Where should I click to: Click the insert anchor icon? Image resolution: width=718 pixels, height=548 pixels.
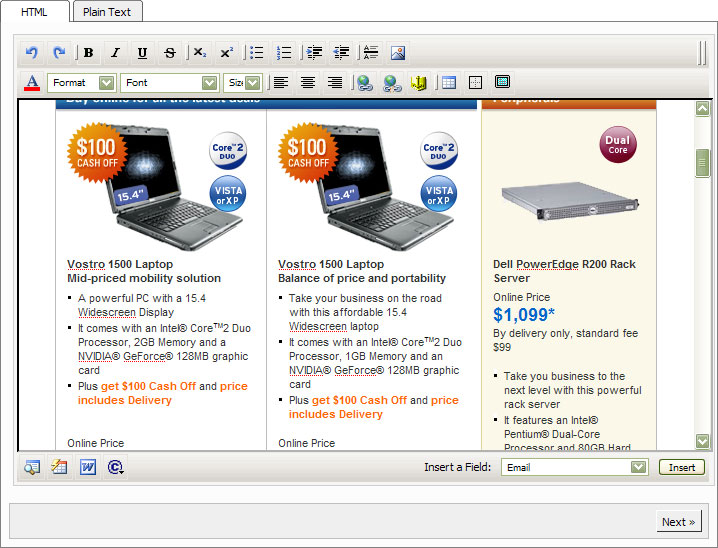tap(419, 82)
